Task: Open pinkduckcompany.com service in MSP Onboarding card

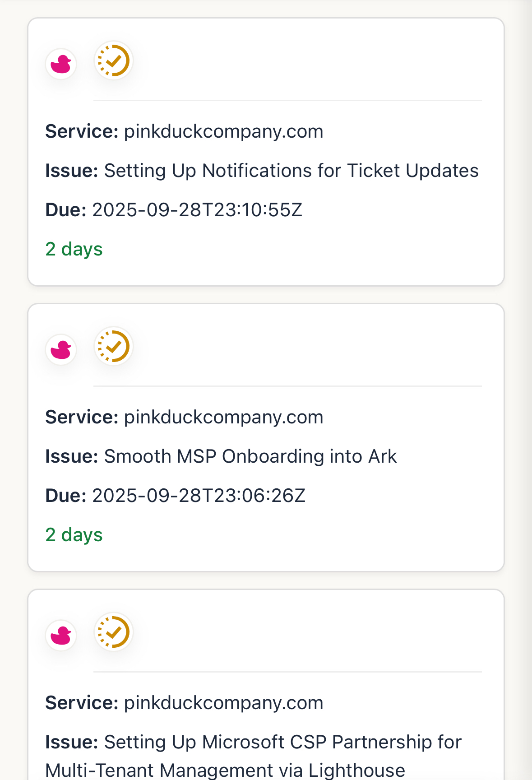Action: (x=223, y=417)
